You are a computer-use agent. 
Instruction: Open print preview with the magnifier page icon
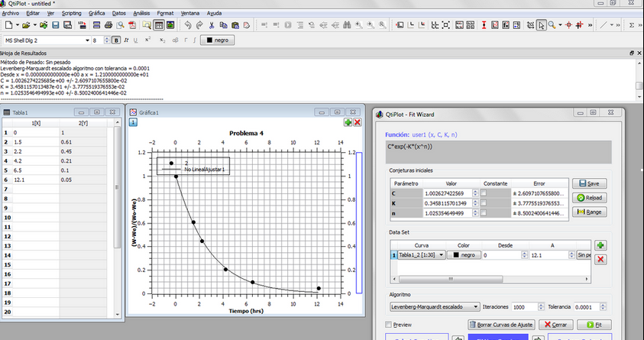120,25
